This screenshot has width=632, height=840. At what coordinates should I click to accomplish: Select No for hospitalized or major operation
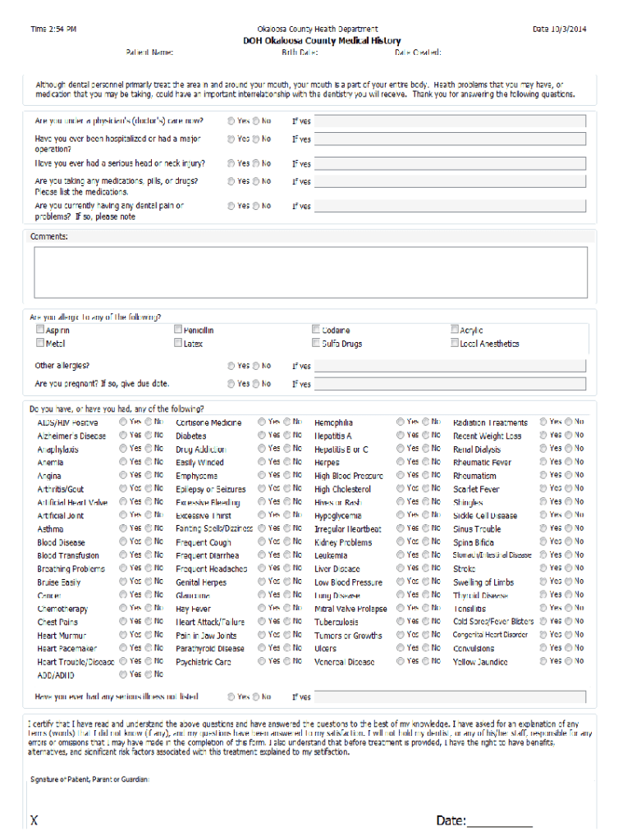[x=256, y=139]
